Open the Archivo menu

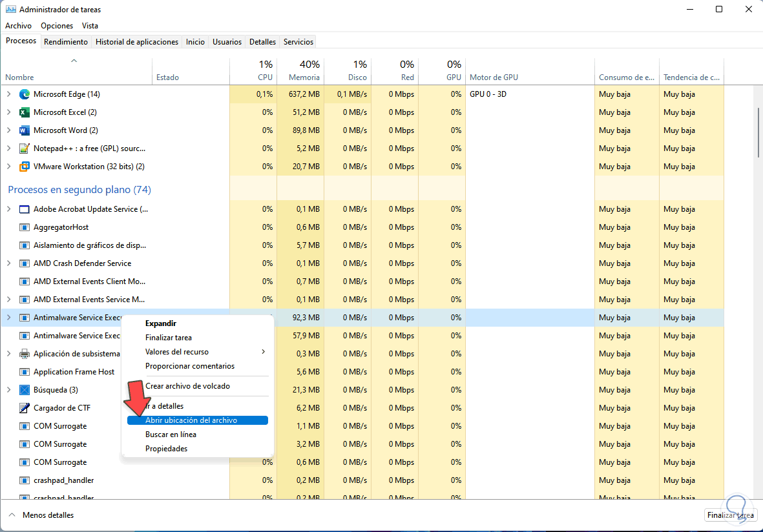tap(19, 26)
